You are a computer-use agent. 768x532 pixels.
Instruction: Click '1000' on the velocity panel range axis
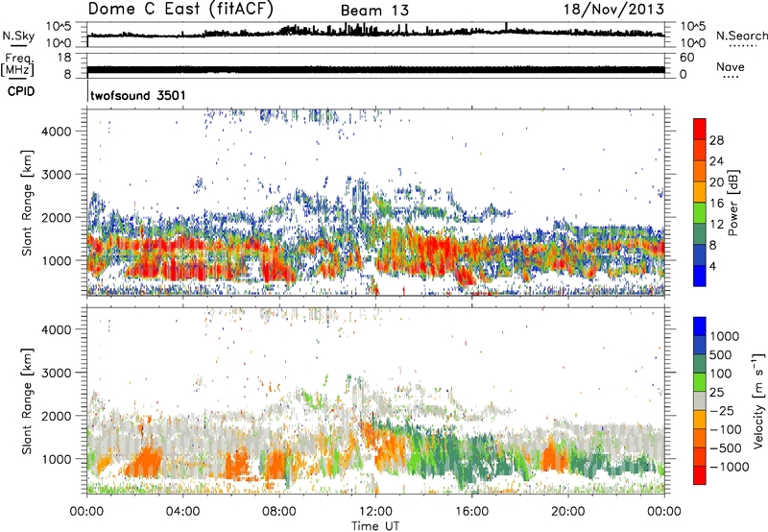(57, 459)
